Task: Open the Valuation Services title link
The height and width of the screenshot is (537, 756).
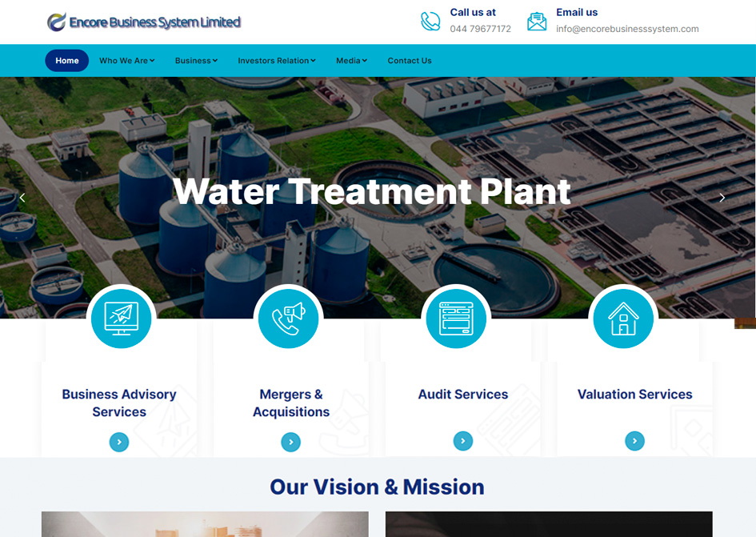Action: coord(635,395)
